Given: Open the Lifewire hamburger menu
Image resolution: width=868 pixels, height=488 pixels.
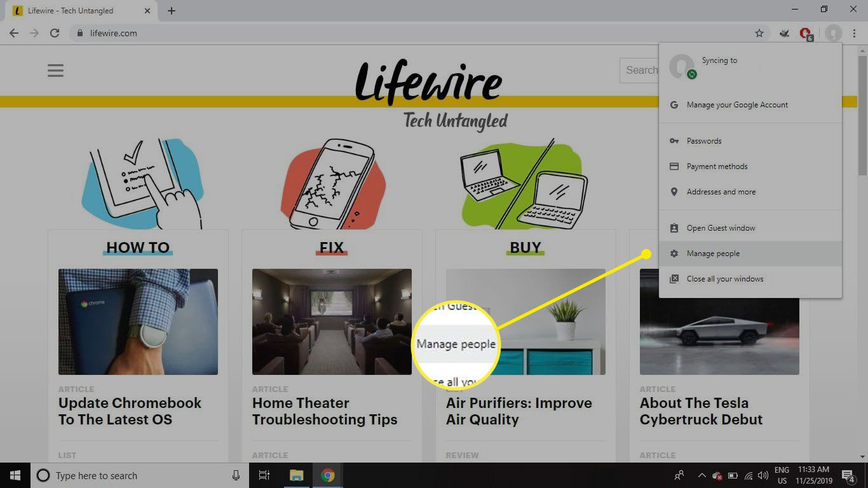Looking at the screenshot, I should 55,70.
